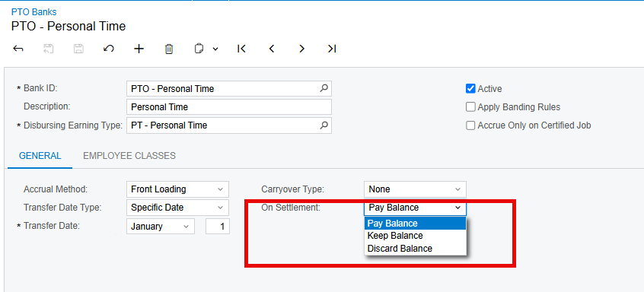Switch to the Employee Classes tab
The height and width of the screenshot is (292, 644).
129,156
